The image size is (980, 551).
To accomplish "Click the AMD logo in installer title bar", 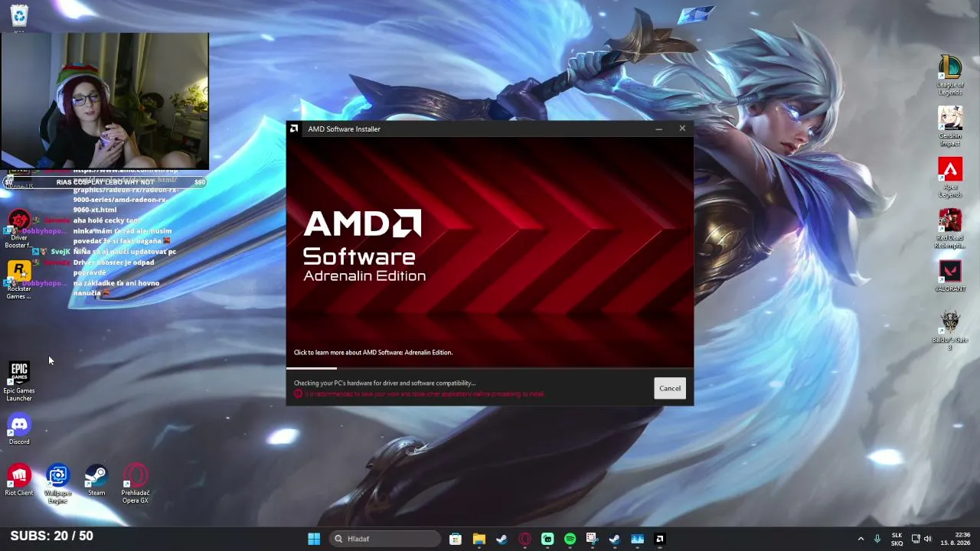I will coord(294,129).
